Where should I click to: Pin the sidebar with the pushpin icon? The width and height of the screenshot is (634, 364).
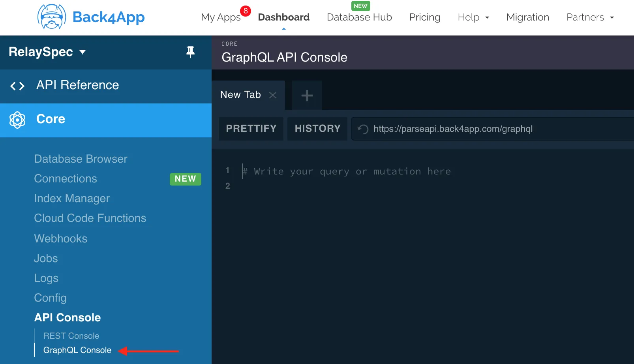191,52
